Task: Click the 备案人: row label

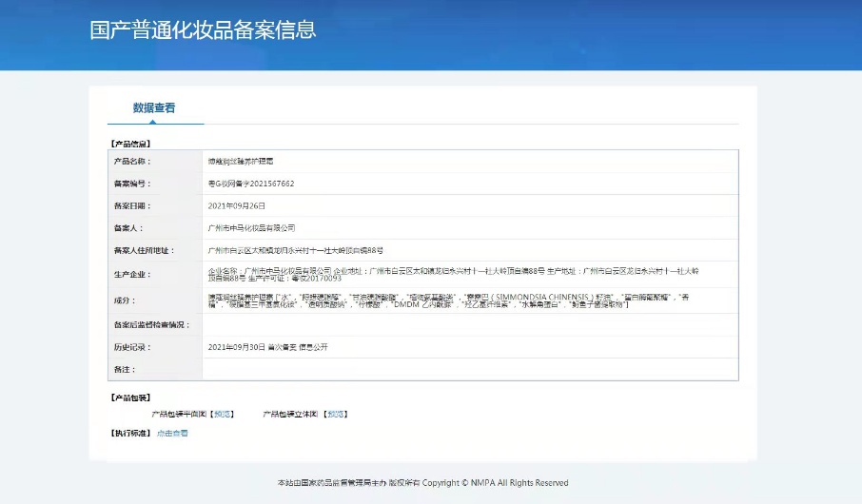Action: [128, 227]
